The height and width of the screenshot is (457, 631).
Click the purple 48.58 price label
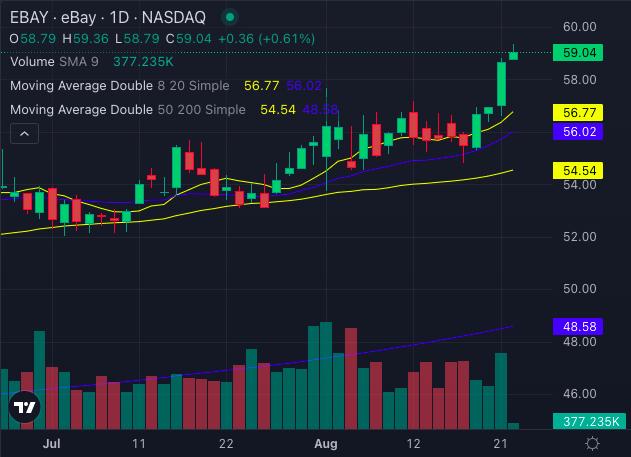point(578,327)
